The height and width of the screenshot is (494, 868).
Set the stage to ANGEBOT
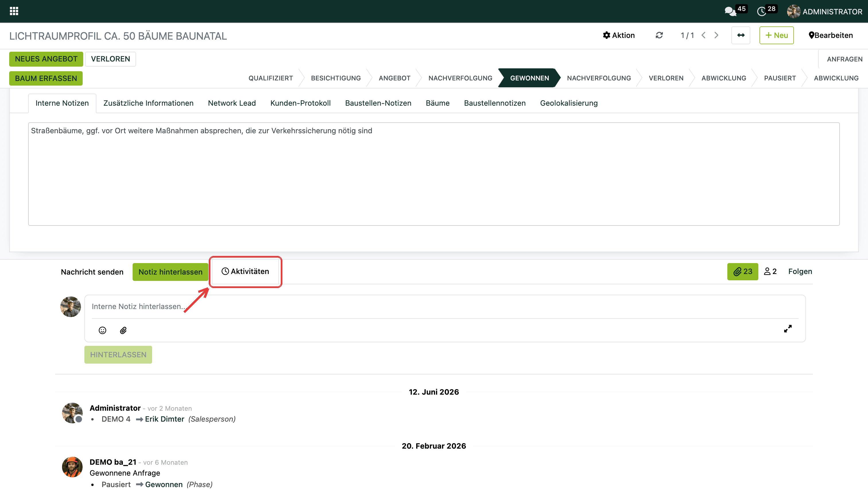click(394, 78)
